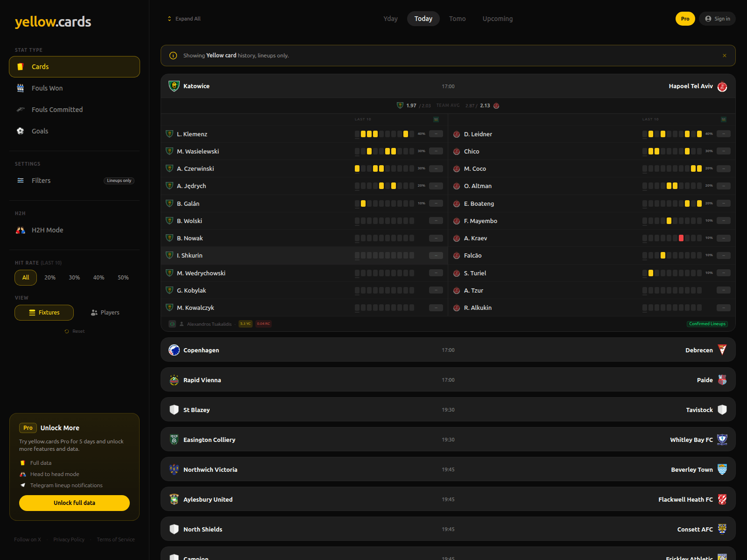Viewport: 747px width, 560px height.
Task: Click the yellow.cards logo
Action: click(x=53, y=22)
